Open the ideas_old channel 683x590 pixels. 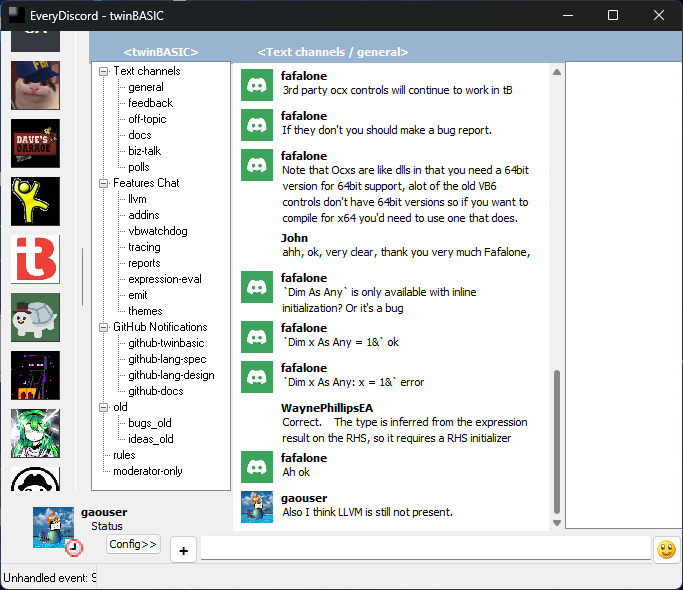coord(151,439)
